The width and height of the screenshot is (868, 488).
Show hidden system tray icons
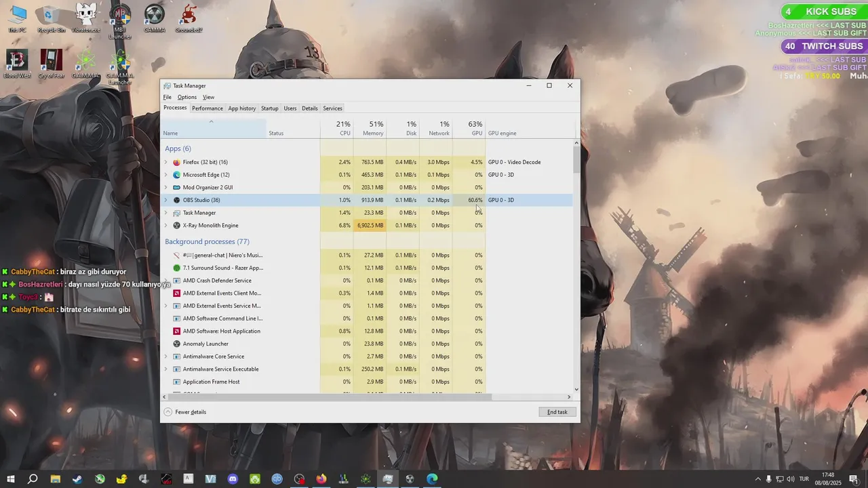tap(758, 479)
